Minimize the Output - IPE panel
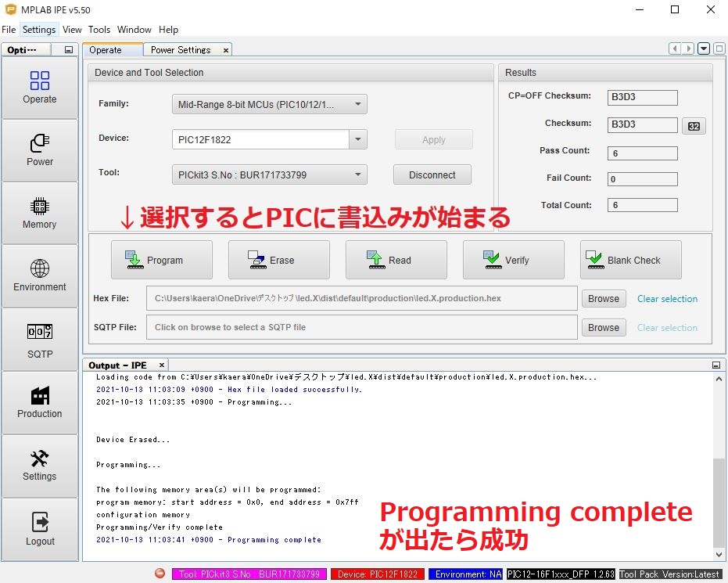 tap(716, 365)
